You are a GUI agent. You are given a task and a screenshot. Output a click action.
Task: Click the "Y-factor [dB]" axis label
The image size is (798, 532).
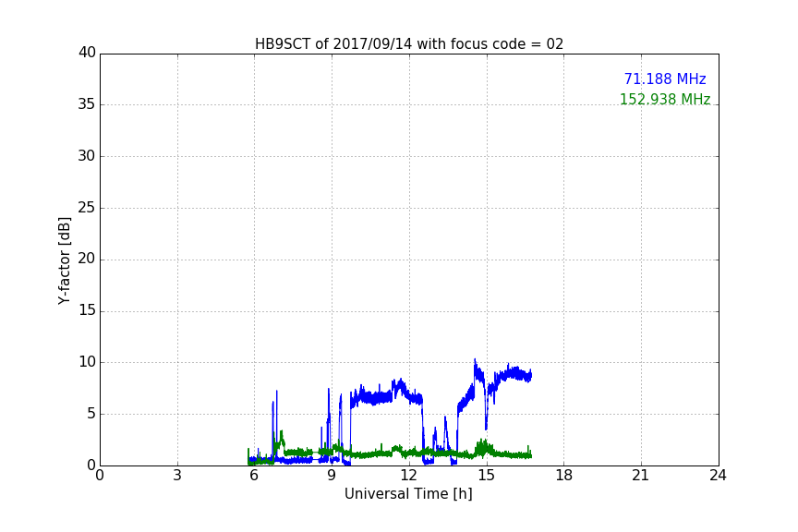pyautogui.click(x=64, y=260)
